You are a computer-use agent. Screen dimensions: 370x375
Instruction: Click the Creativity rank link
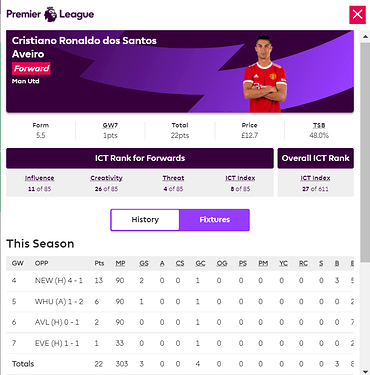106,178
